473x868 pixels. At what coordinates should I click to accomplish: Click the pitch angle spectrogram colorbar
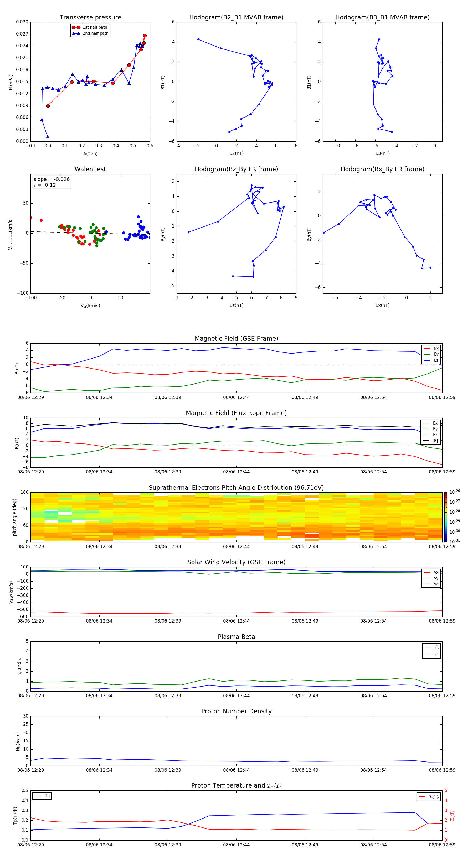pyautogui.click(x=446, y=517)
